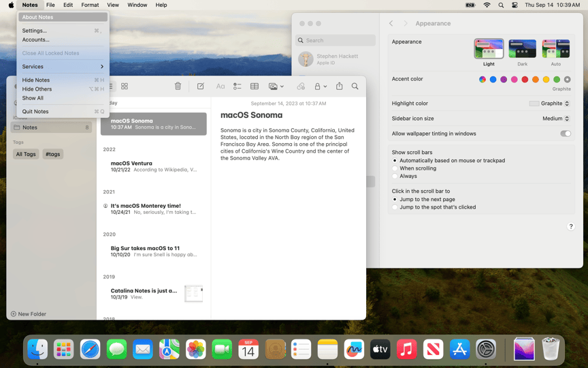The image size is (588, 368).
Task: Open Control Center in the menu bar
Action: 514,5
